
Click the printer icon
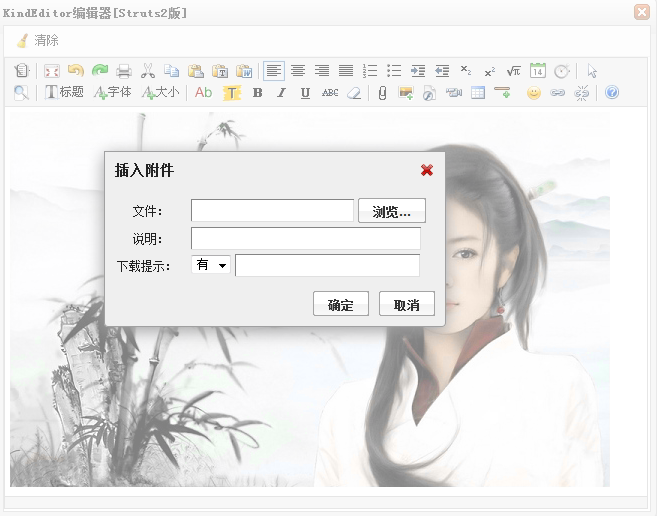[x=124, y=70]
